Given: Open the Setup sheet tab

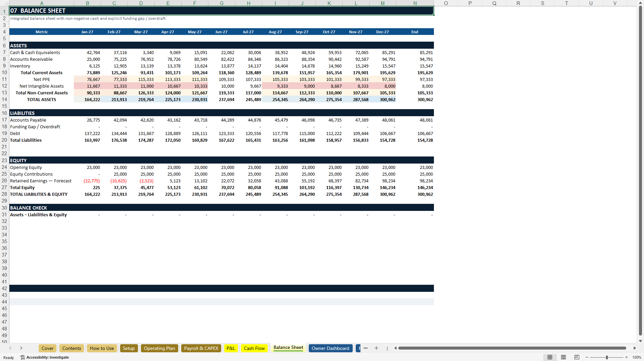Looking at the screenshot, I should (129, 348).
